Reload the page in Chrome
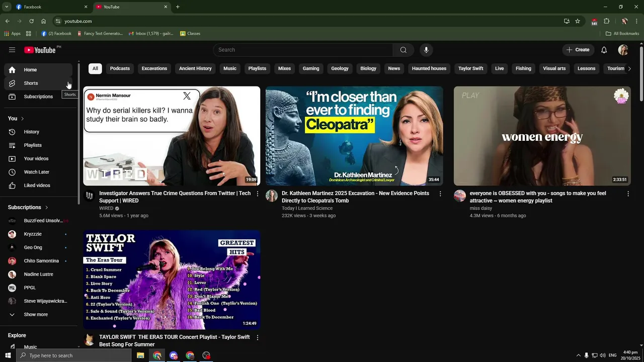The width and height of the screenshot is (644, 362). click(31, 21)
